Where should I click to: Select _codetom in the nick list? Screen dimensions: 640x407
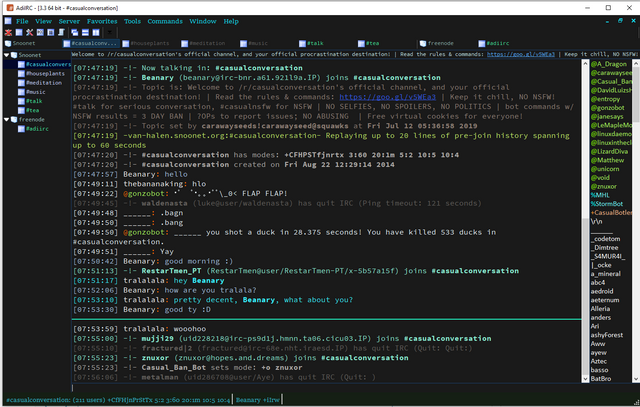click(x=605, y=239)
